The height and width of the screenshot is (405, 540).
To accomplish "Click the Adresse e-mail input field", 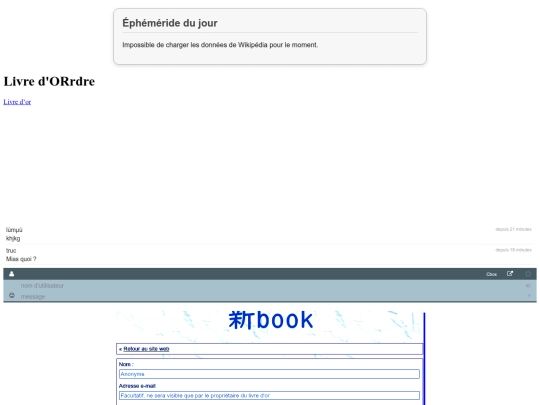I will pos(269,396).
